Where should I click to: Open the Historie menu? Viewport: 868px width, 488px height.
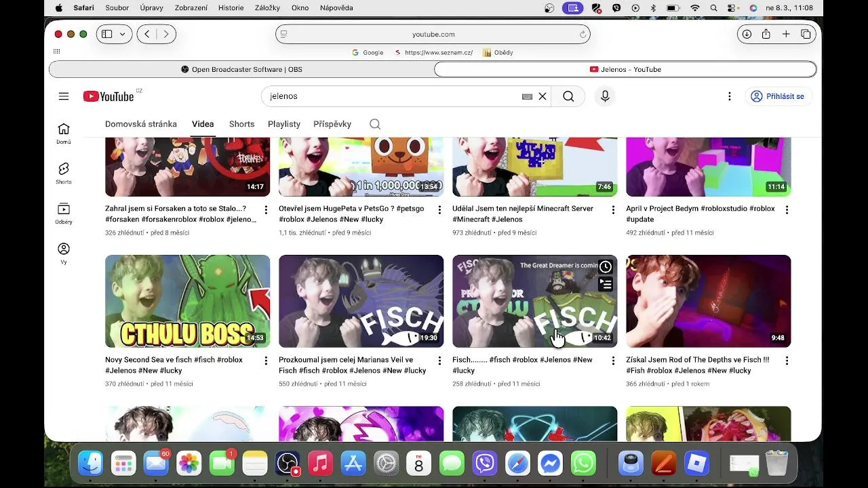231,8
